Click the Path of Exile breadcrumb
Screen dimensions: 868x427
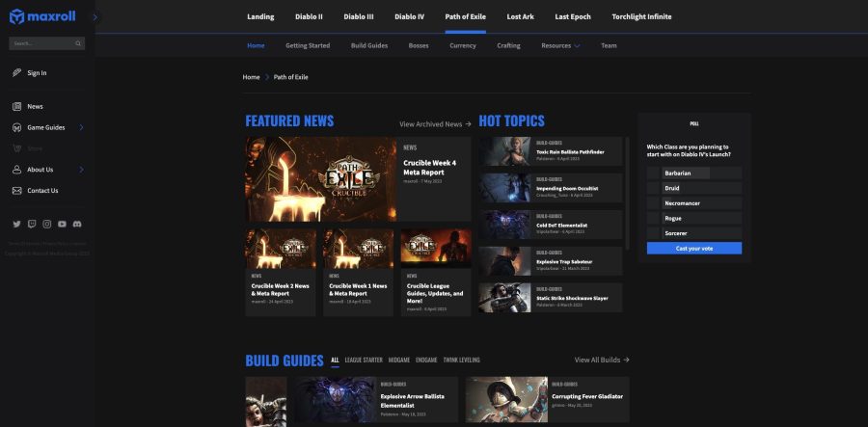click(290, 77)
